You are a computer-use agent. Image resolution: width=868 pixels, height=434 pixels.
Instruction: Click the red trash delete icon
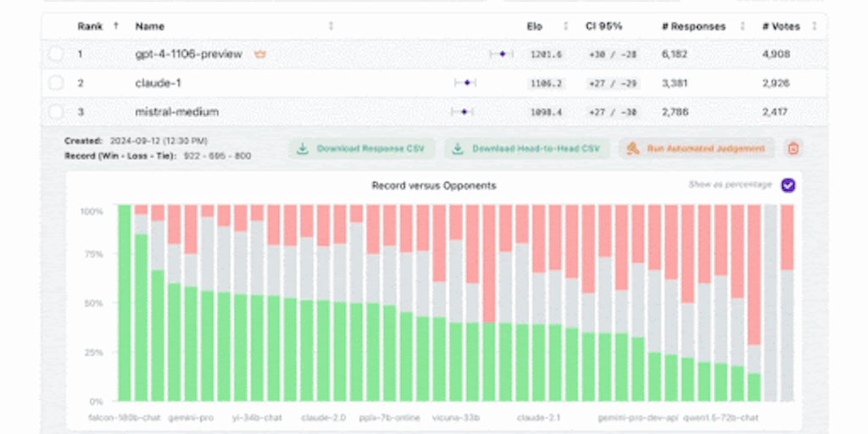click(793, 148)
